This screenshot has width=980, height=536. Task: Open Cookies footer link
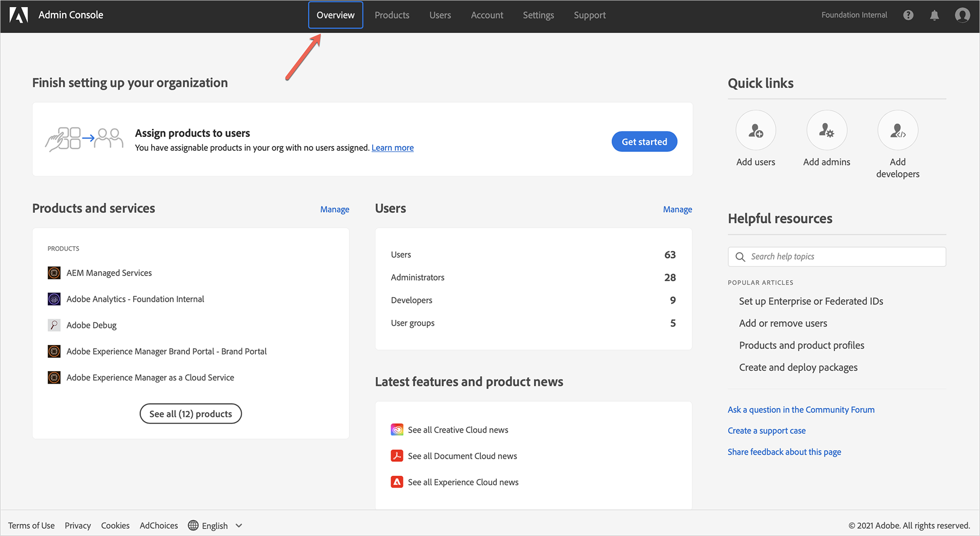[x=115, y=525]
